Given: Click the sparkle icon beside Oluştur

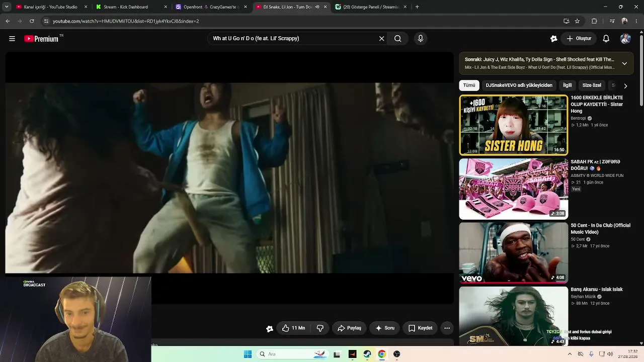Looking at the screenshot, I should click(x=554, y=39).
